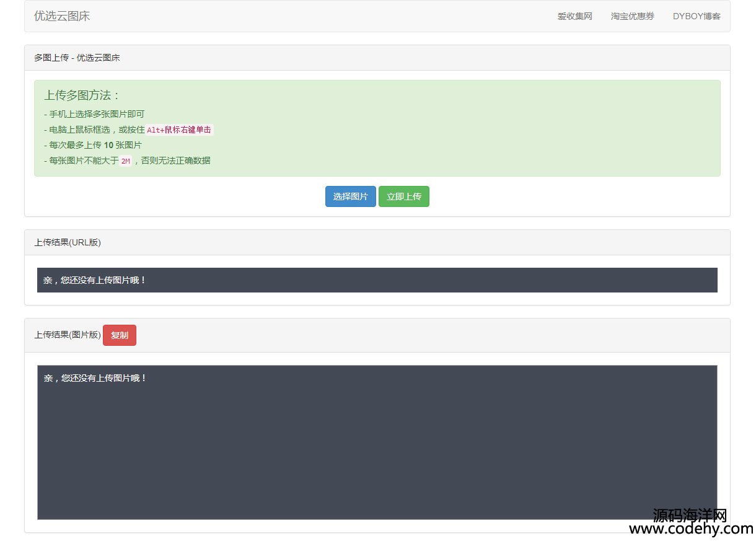Click the 上传结果(URL版) panel heading

tap(377, 242)
